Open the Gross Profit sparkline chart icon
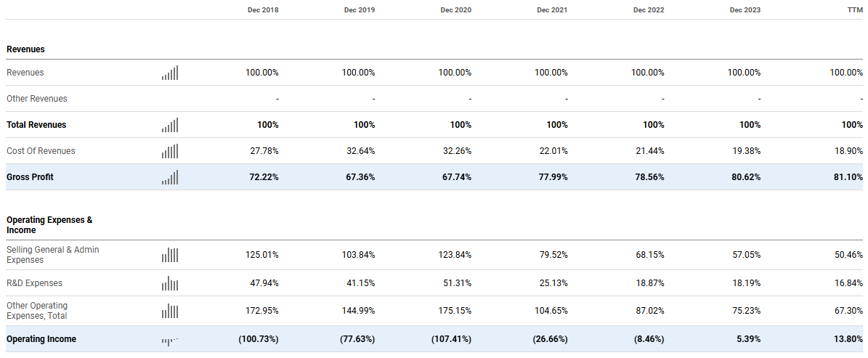Image resolution: width=868 pixels, height=358 pixels. click(170, 177)
